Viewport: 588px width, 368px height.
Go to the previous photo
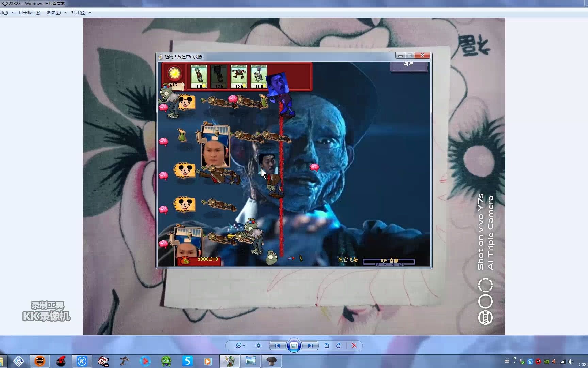[x=277, y=346]
